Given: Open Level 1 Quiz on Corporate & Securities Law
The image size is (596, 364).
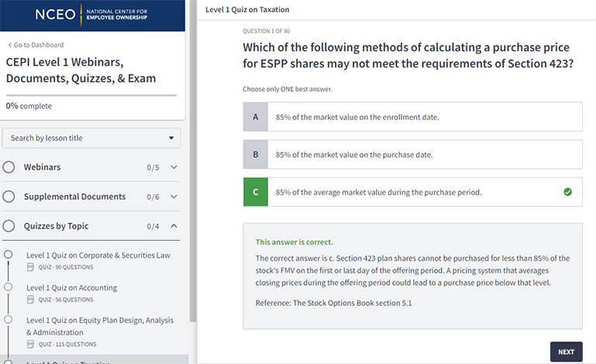Looking at the screenshot, I should tap(98, 256).
